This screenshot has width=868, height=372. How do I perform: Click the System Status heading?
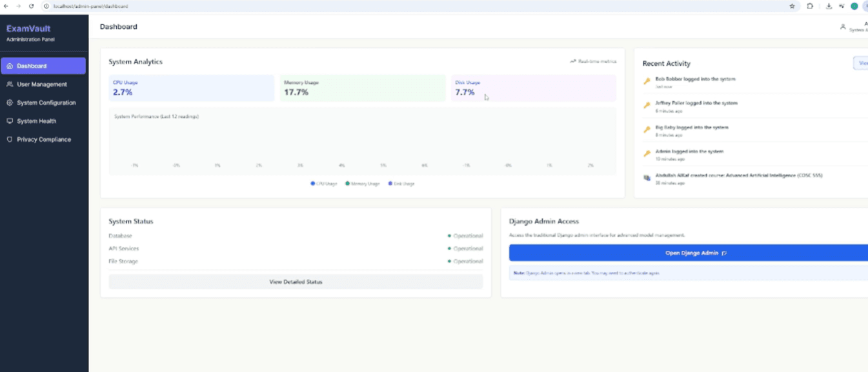coord(131,221)
